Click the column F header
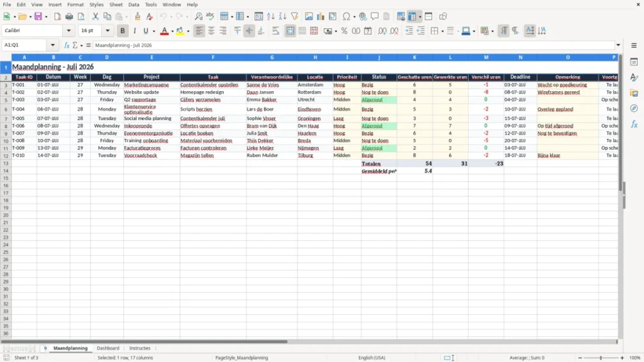Viewport: 644px width, 362px height. pyautogui.click(x=213, y=57)
